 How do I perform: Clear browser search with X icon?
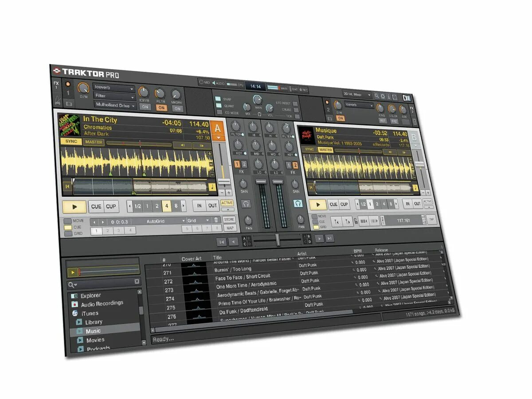click(x=137, y=281)
